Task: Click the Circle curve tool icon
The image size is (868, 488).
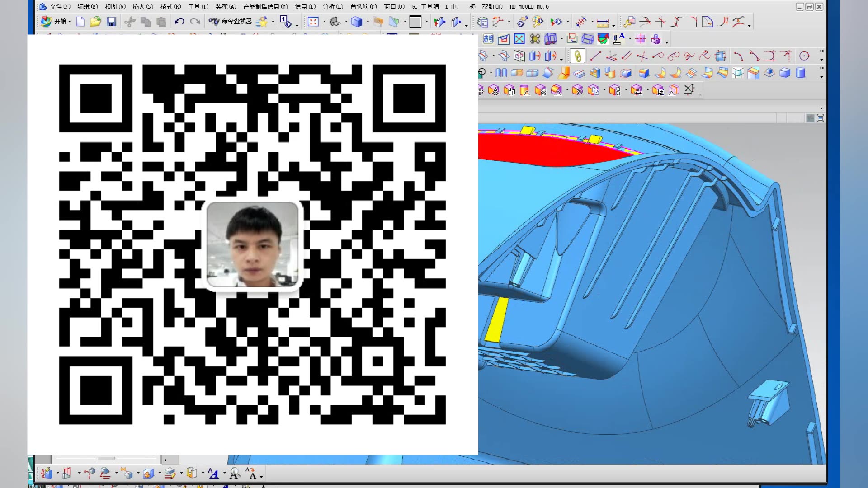Action: coord(804,56)
